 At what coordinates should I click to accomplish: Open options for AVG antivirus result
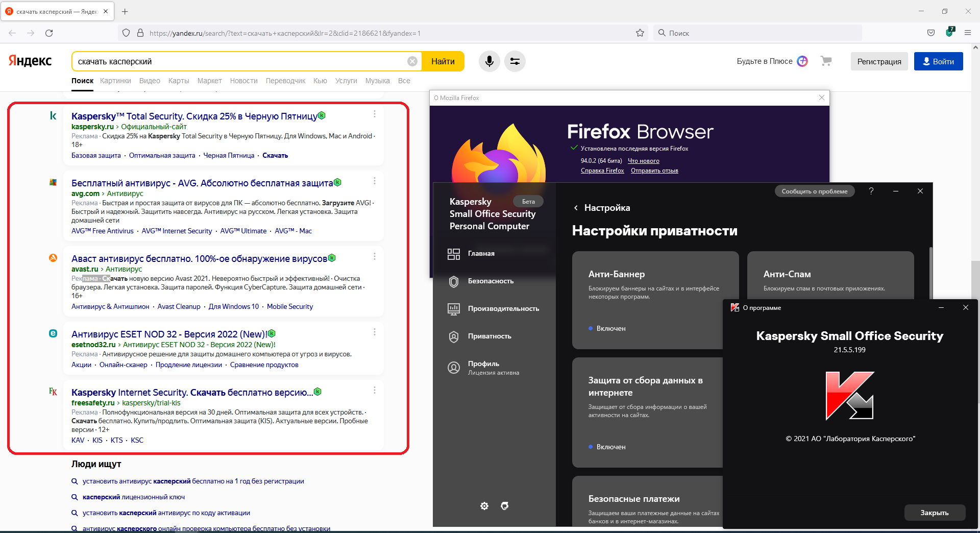pos(375,181)
